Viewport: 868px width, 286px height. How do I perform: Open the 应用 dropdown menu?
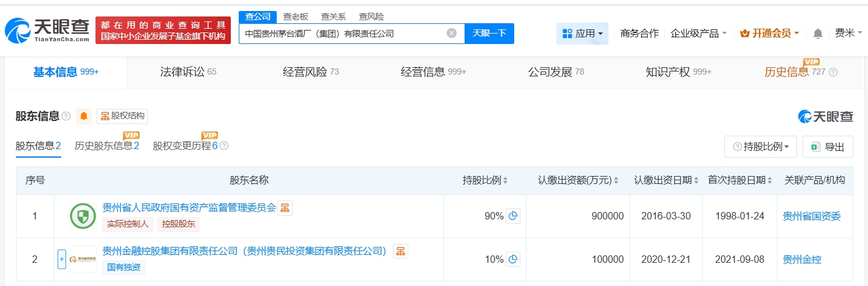pyautogui.click(x=582, y=34)
